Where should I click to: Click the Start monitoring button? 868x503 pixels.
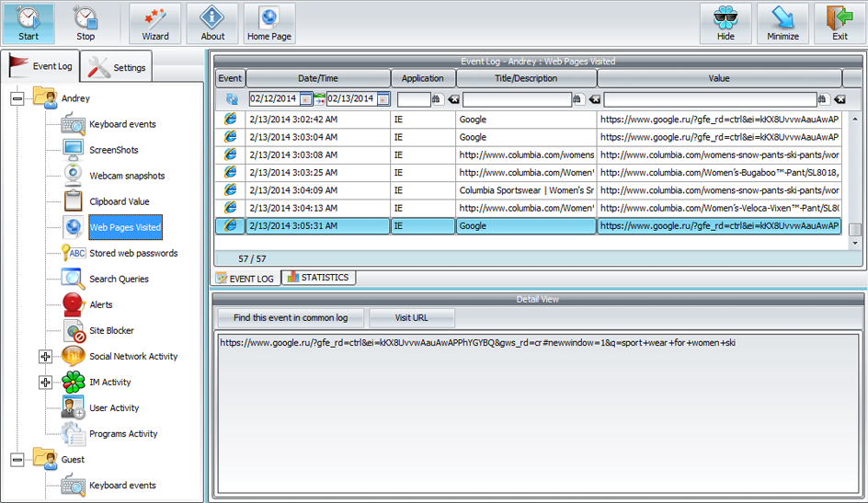coord(29,23)
